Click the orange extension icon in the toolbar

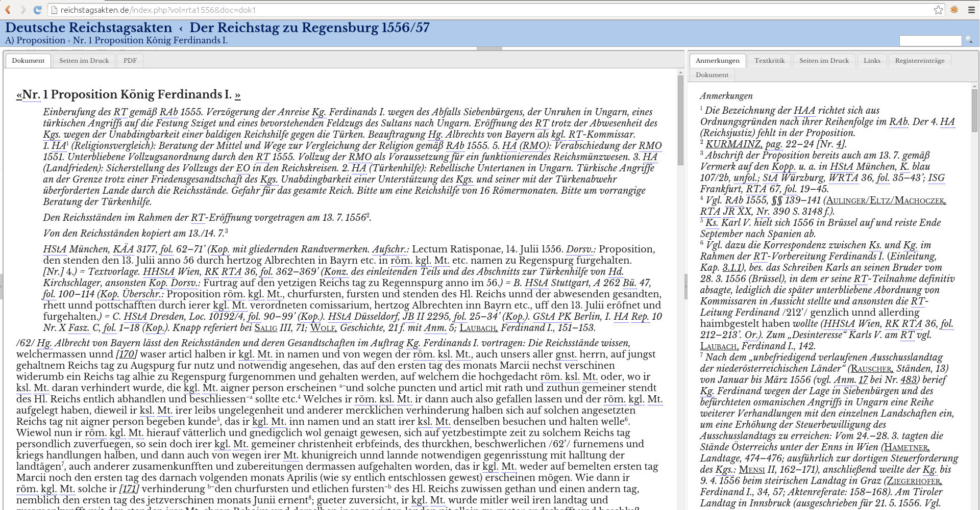[x=954, y=10]
